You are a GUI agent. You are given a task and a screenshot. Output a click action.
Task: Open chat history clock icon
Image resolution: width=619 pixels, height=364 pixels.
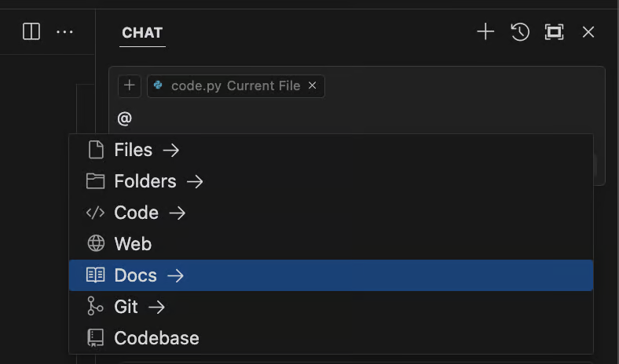tap(520, 32)
